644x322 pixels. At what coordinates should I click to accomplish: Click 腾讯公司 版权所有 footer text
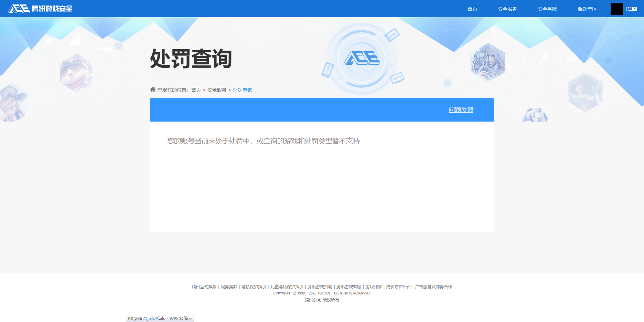pos(322,300)
